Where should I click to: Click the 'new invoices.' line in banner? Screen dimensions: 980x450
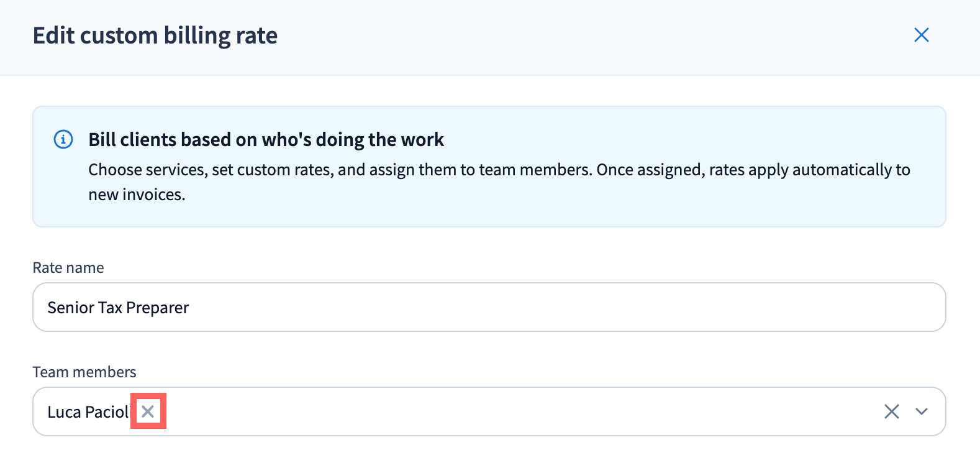coord(137,195)
